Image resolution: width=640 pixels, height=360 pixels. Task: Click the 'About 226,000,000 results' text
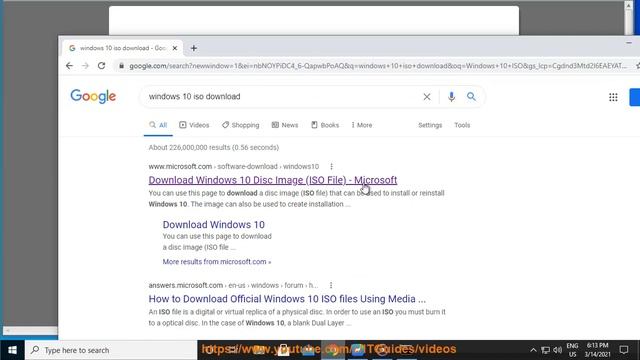(213, 147)
